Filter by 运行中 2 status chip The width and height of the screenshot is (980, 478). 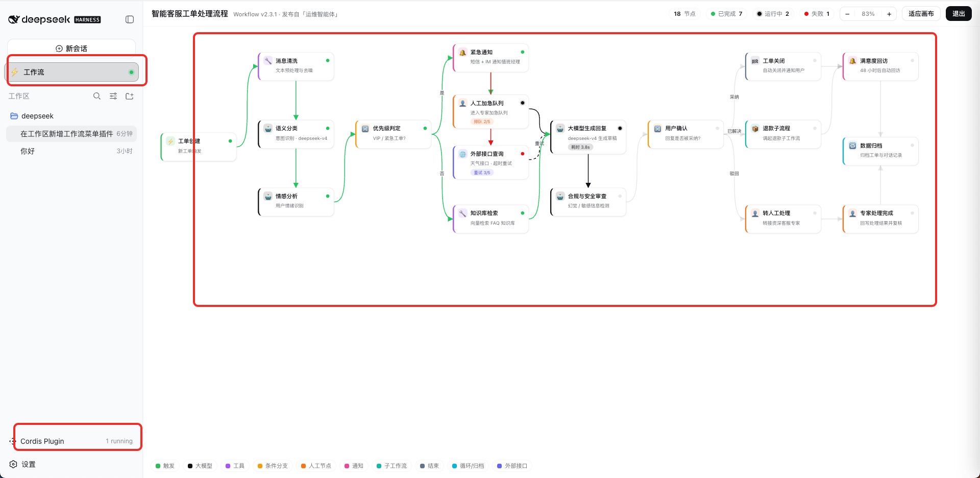click(x=773, y=14)
